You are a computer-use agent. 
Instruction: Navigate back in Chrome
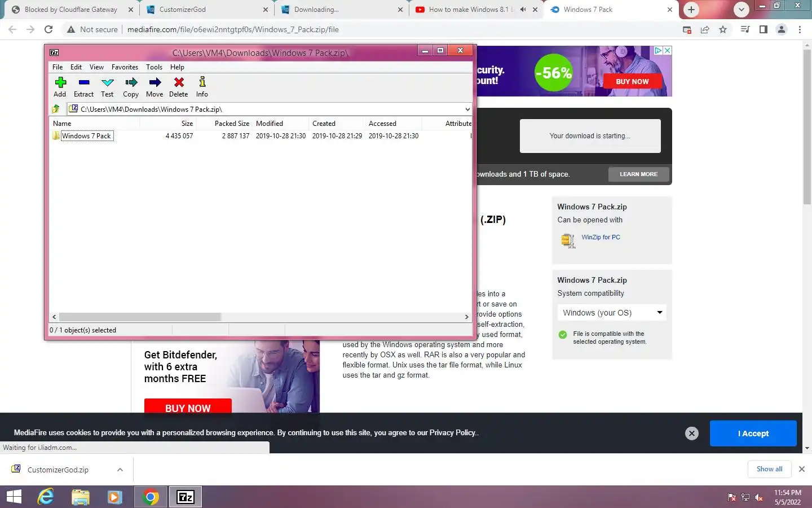click(12, 29)
